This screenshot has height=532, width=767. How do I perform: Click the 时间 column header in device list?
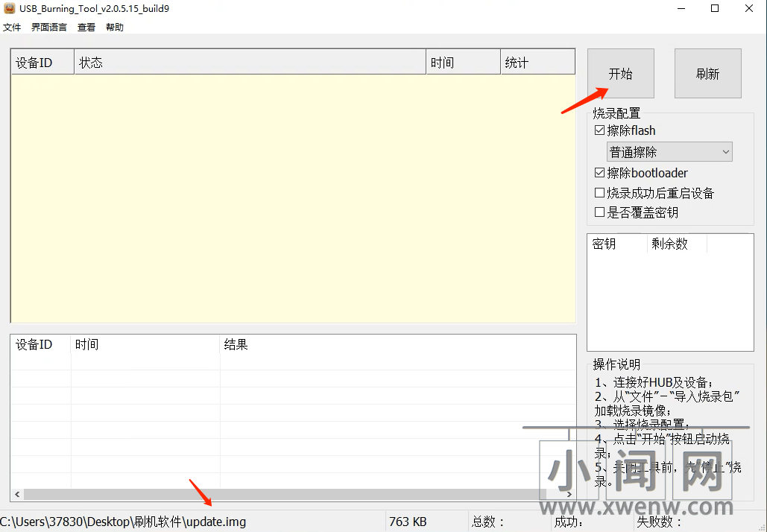click(463, 63)
